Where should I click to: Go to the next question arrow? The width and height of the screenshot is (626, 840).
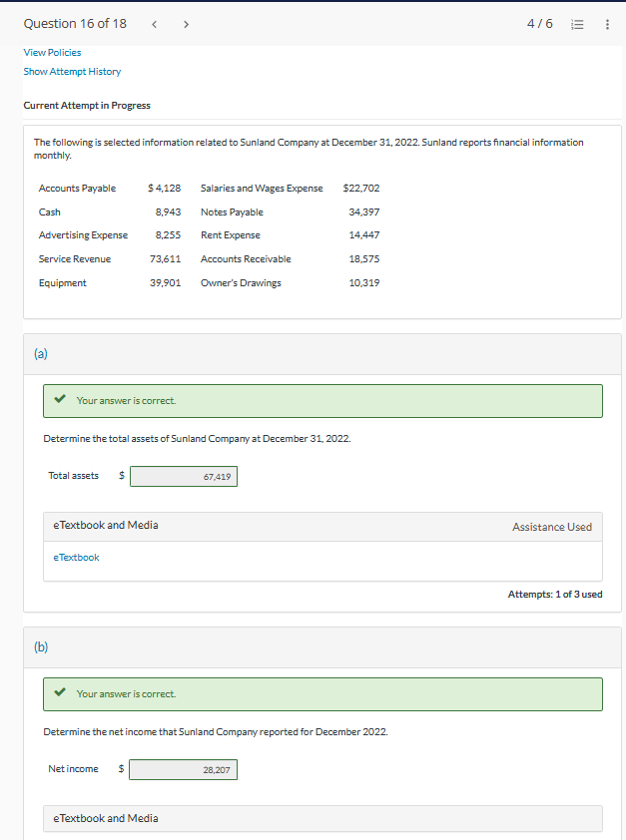click(x=186, y=23)
